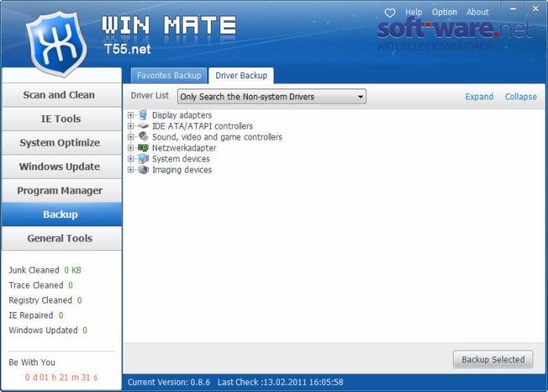Click the System devices icon
This screenshot has width=548, height=392.
click(143, 158)
